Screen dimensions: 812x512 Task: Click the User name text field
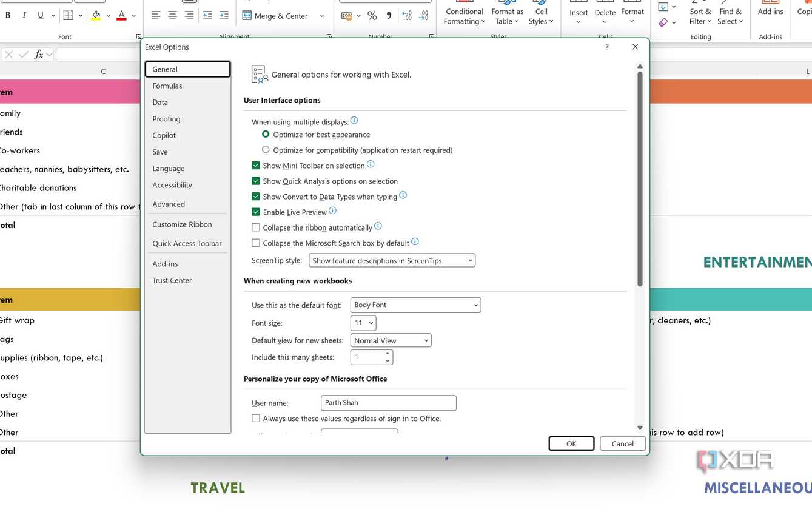[x=389, y=403]
